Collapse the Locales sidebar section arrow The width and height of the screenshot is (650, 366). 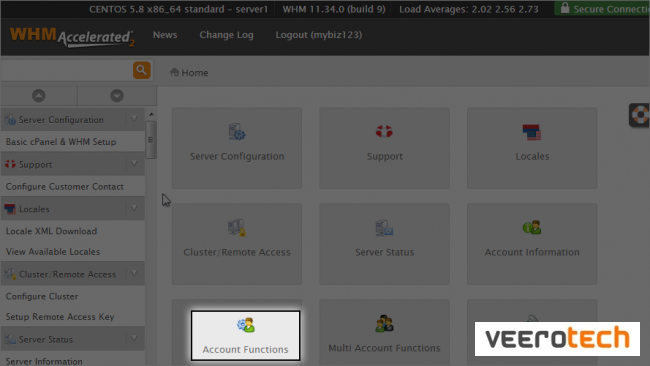[134, 208]
